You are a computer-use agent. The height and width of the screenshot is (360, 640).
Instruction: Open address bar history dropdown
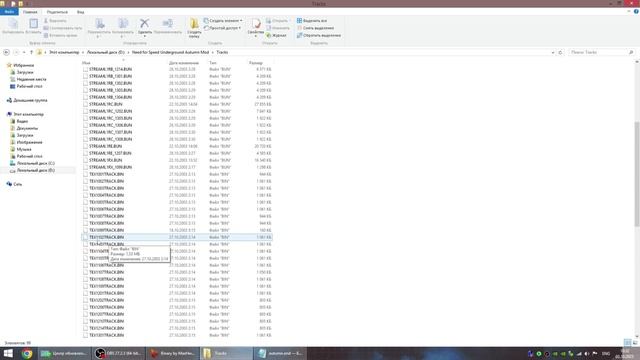(x=553, y=52)
